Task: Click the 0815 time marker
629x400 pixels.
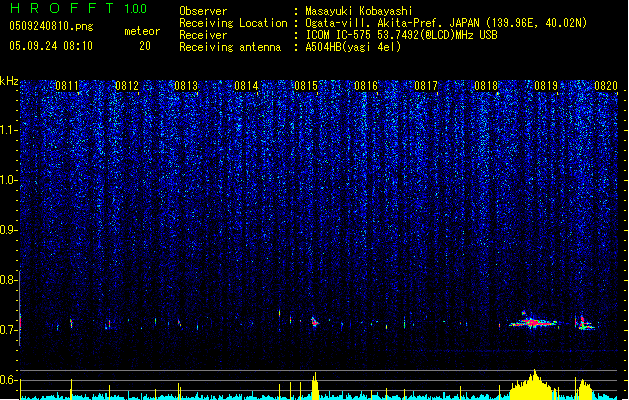Action: pyautogui.click(x=306, y=86)
